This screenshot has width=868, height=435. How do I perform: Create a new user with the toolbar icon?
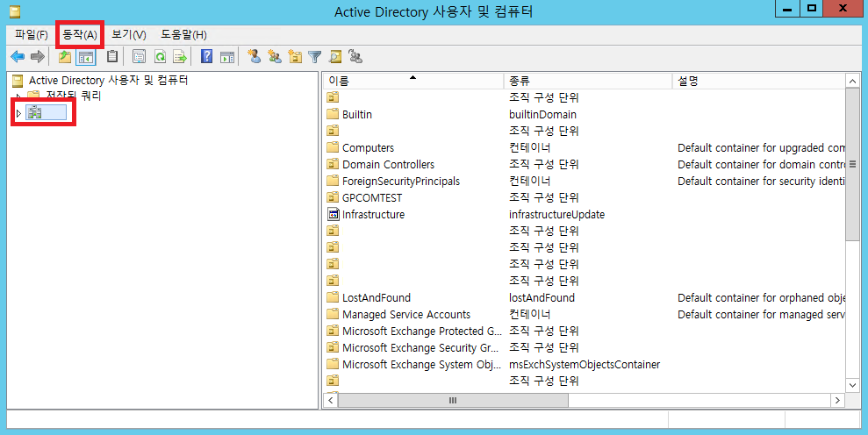pyautogui.click(x=255, y=56)
